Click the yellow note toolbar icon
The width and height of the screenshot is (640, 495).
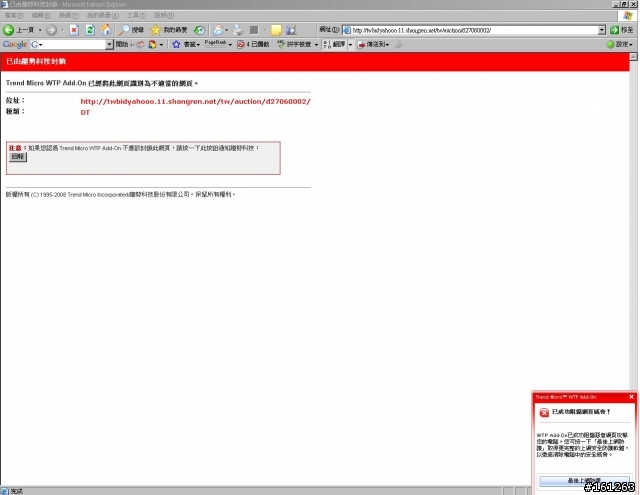pos(276,30)
